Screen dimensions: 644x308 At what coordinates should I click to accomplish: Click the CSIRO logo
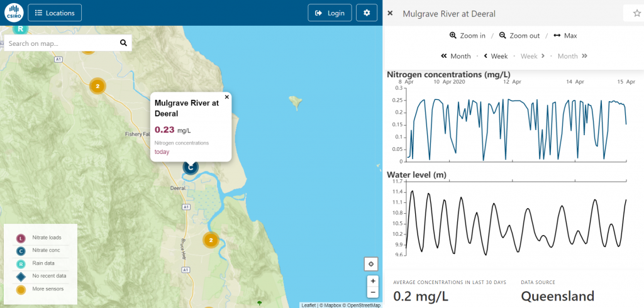point(13,13)
